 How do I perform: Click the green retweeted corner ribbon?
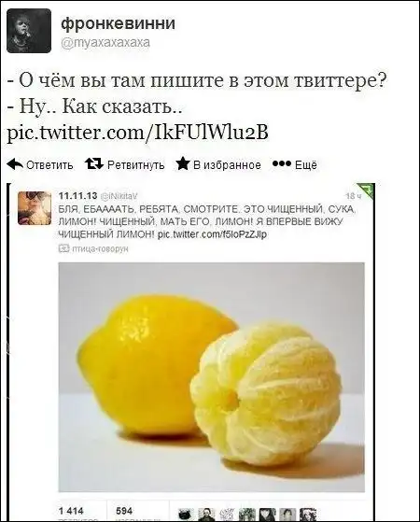[366, 191]
